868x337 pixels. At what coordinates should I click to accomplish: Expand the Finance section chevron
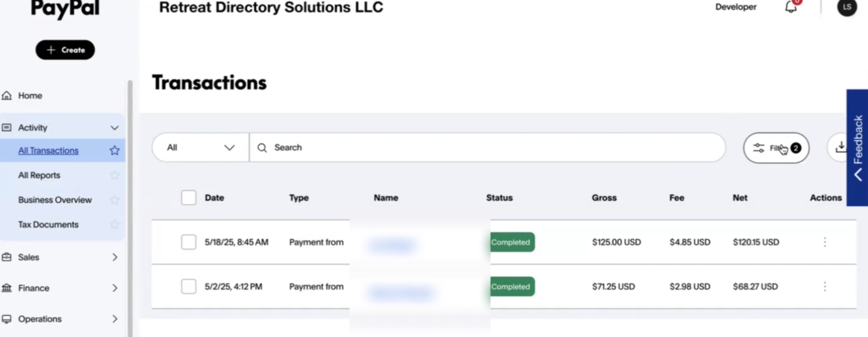point(115,288)
